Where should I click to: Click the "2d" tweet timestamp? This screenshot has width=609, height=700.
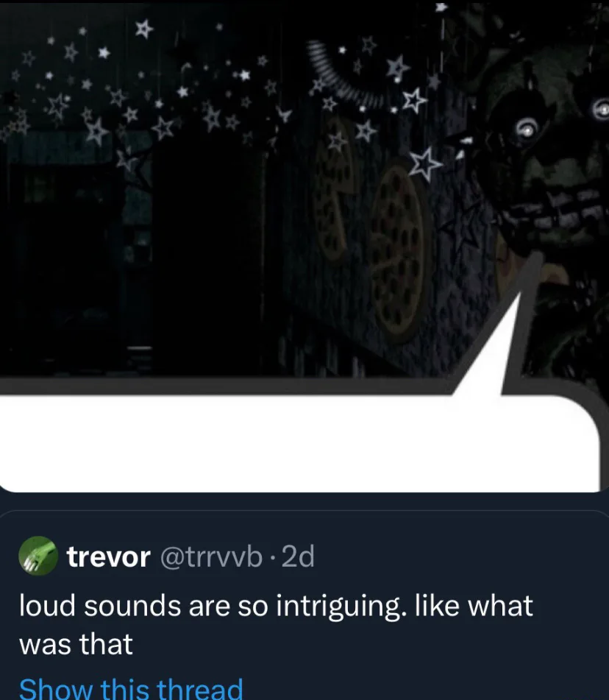tap(299, 556)
